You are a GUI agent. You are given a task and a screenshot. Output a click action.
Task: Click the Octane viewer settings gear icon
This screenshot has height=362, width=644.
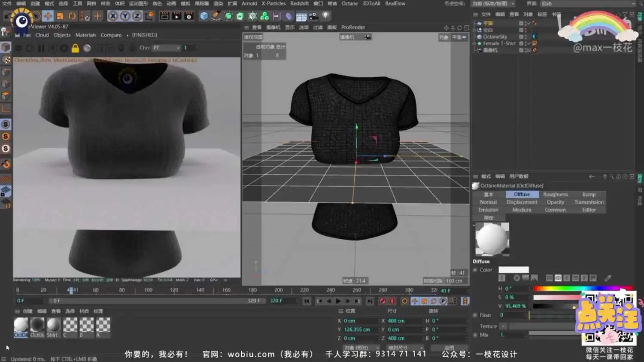64,48
